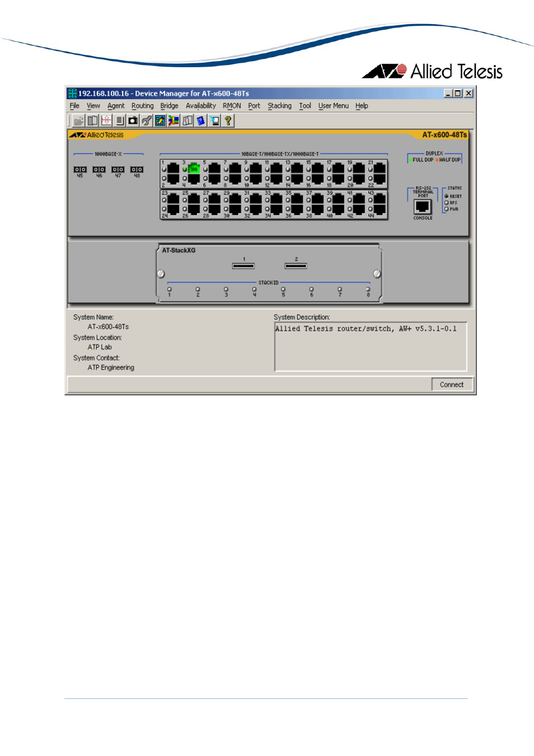Open the Help menu

pos(362,106)
